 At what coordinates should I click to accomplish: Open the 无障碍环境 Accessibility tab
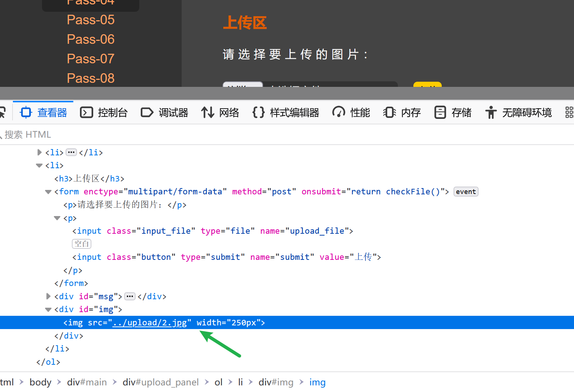(x=519, y=112)
